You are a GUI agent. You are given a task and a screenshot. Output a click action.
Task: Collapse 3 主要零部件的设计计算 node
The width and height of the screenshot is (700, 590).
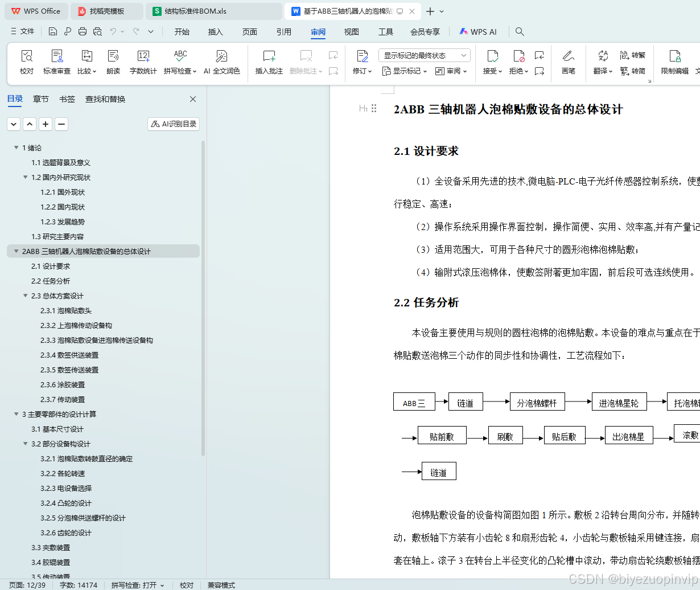pyautogui.click(x=17, y=415)
